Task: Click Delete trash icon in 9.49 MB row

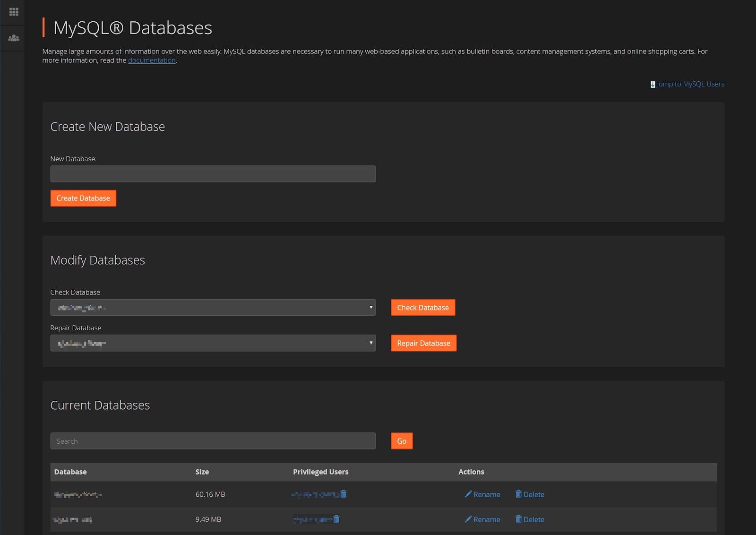Action: point(518,519)
